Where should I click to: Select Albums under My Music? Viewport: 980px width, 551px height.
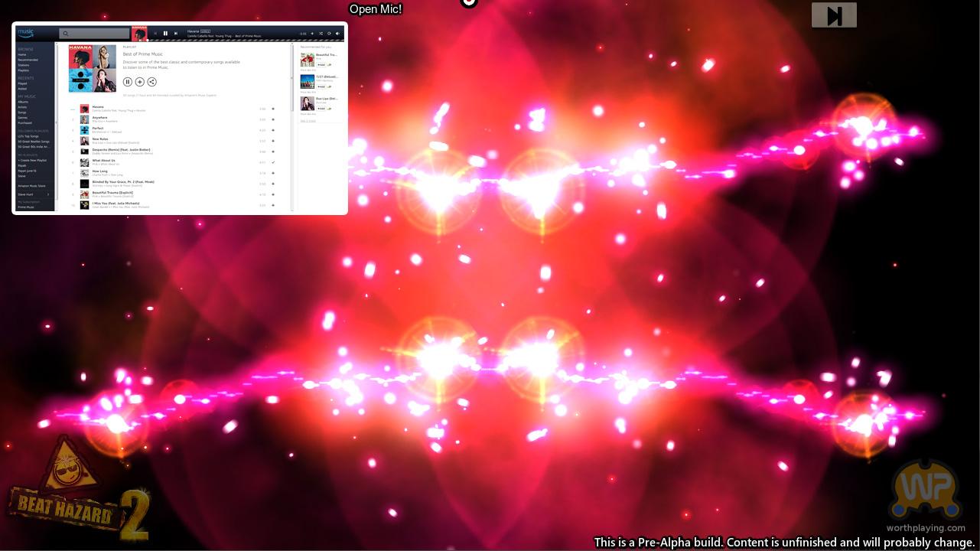click(x=23, y=102)
